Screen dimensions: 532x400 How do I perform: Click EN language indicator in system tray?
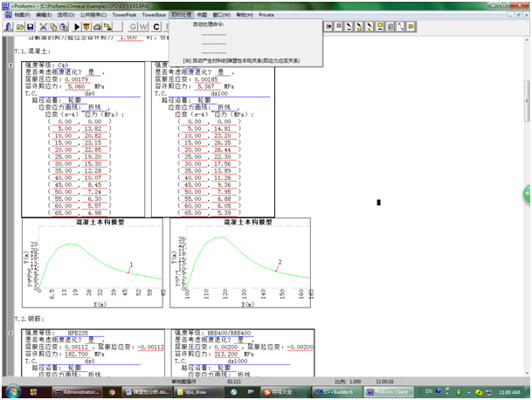pos(429,391)
